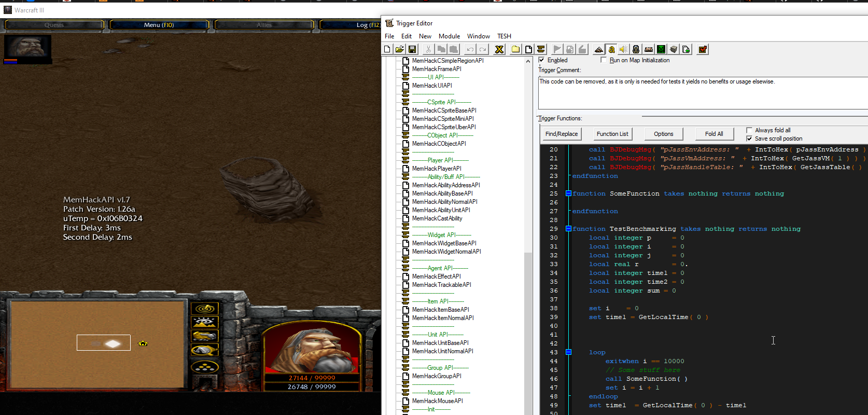
Task: Select MemHackFrameAPI trigger
Action: (x=437, y=69)
